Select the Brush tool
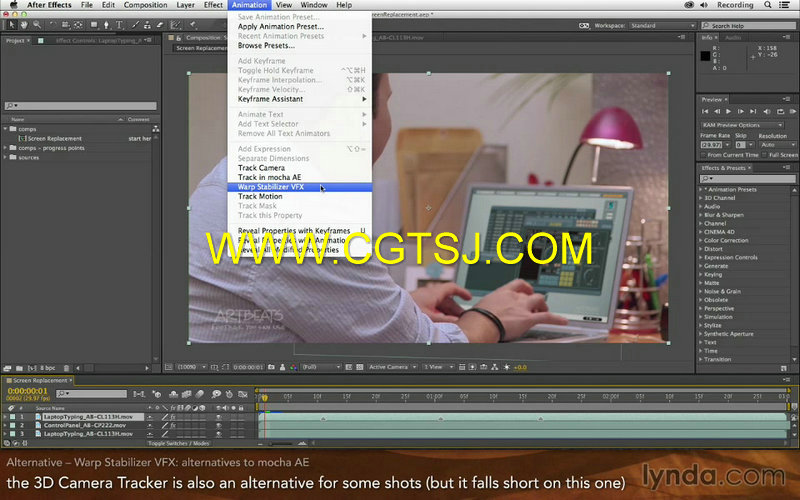This screenshot has height=500, width=800. click(135, 24)
